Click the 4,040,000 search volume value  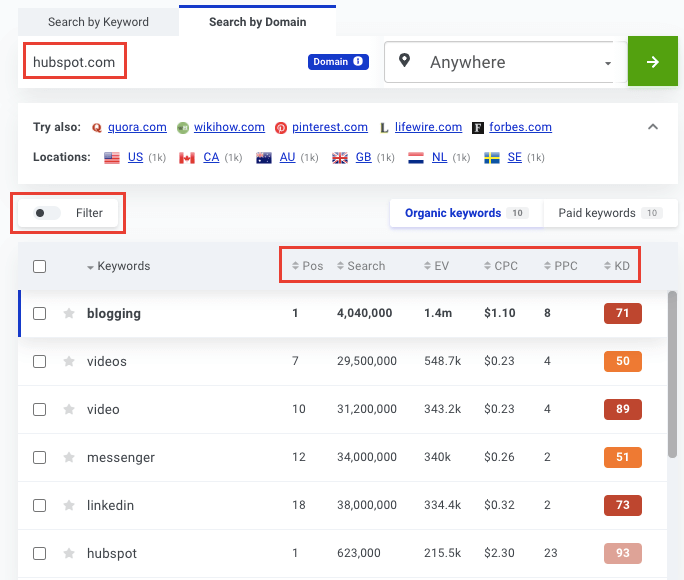pos(364,313)
